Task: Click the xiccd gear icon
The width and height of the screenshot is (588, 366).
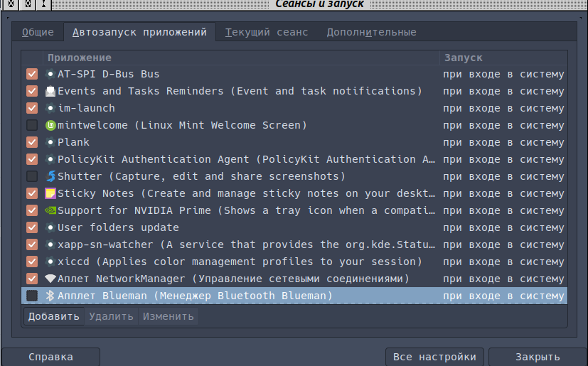Action: 50,262
